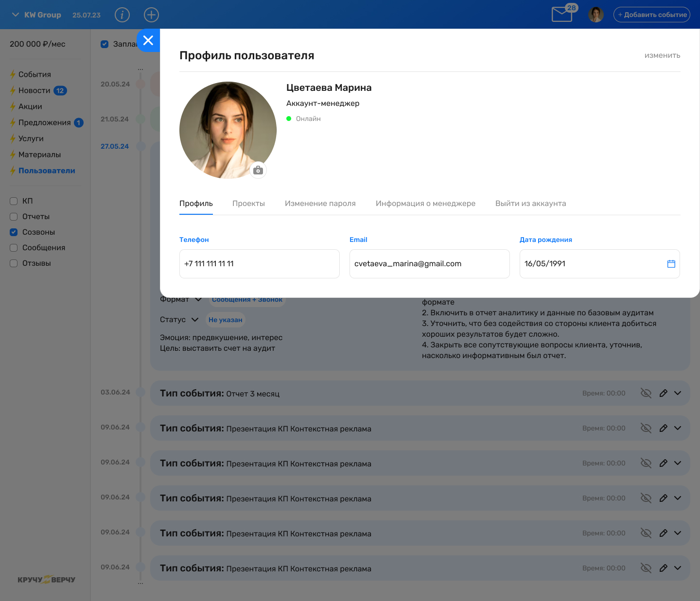Expand the KW Group dropdown chevron
The height and width of the screenshot is (601, 700).
coord(15,15)
